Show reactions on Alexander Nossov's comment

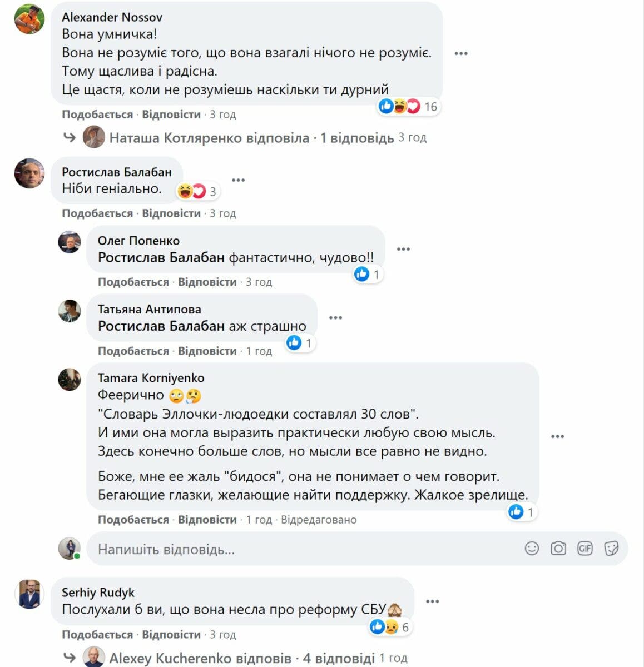(x=408, y=106)
